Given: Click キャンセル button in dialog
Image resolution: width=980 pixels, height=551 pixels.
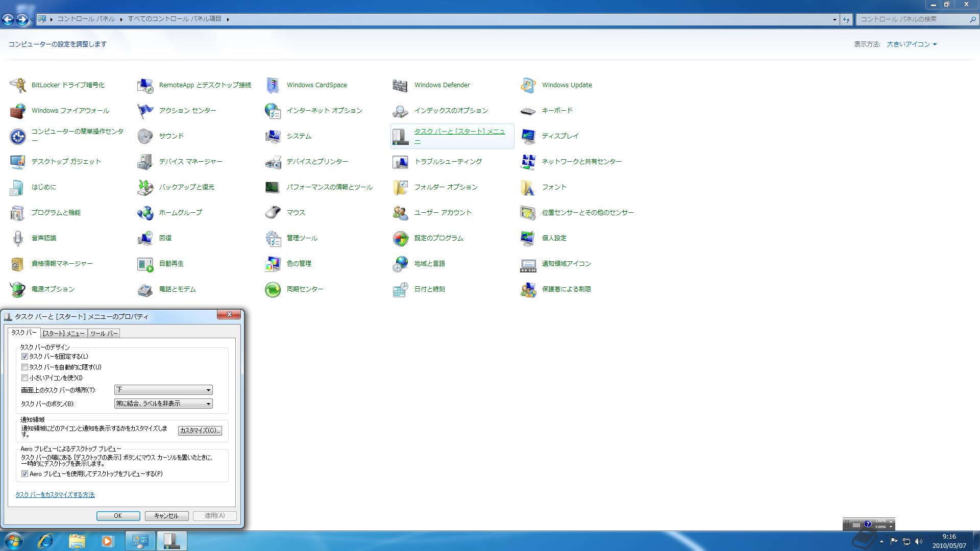Looking at the screenshot, I should (167, 516).
